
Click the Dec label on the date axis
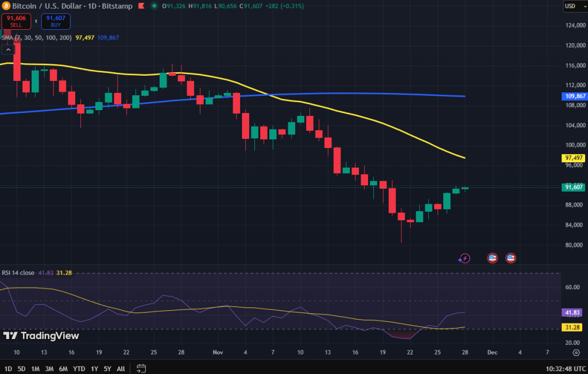click(492, 352)
